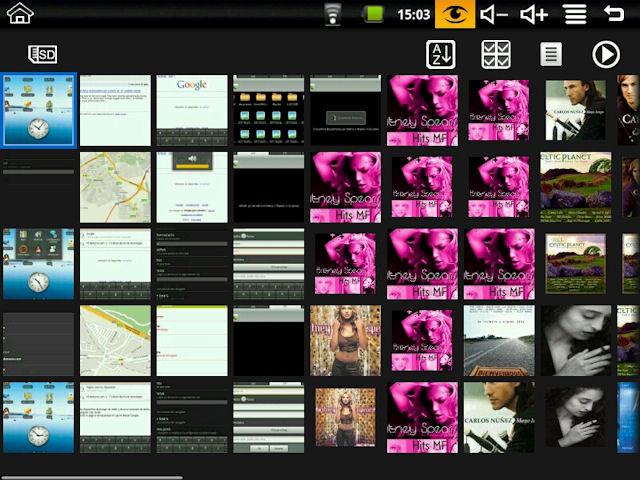Open the road landscape album cover thumbnail
Viewport: 640px width, 480px height.
pos(499,340)
